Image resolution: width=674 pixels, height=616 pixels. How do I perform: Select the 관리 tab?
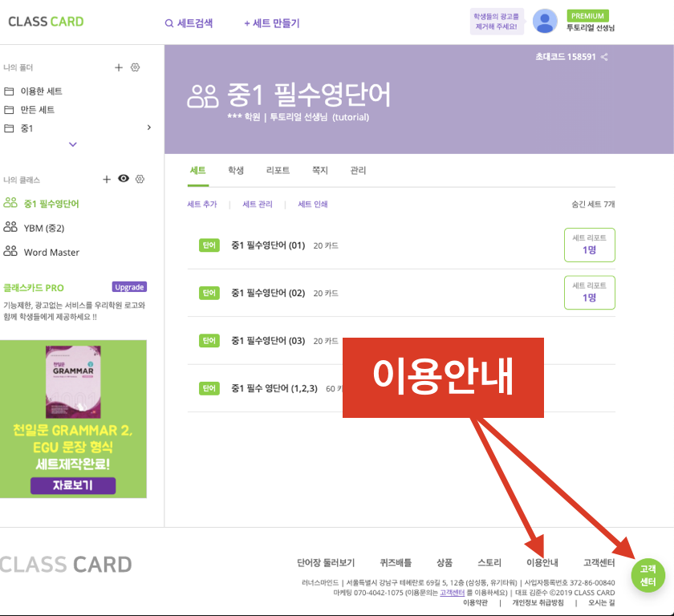[x=358, y=171]
